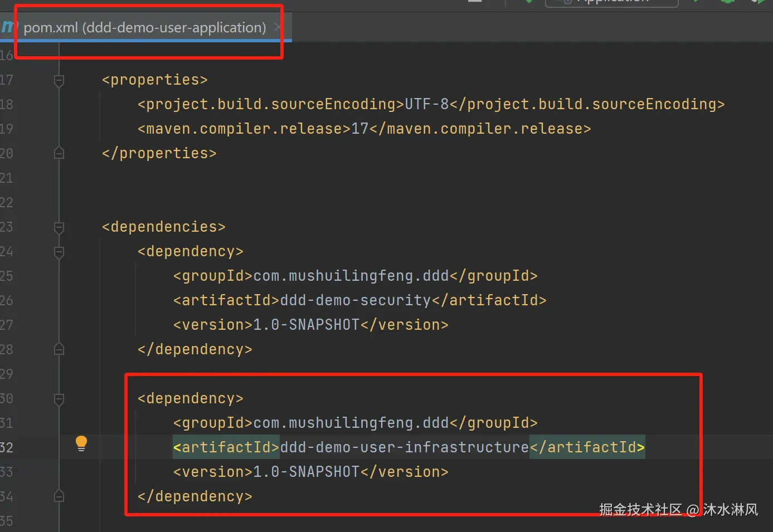The image size is (773, 532).
Task: Click the opening <dependencies> tag
Action: (x=164, y=227)
